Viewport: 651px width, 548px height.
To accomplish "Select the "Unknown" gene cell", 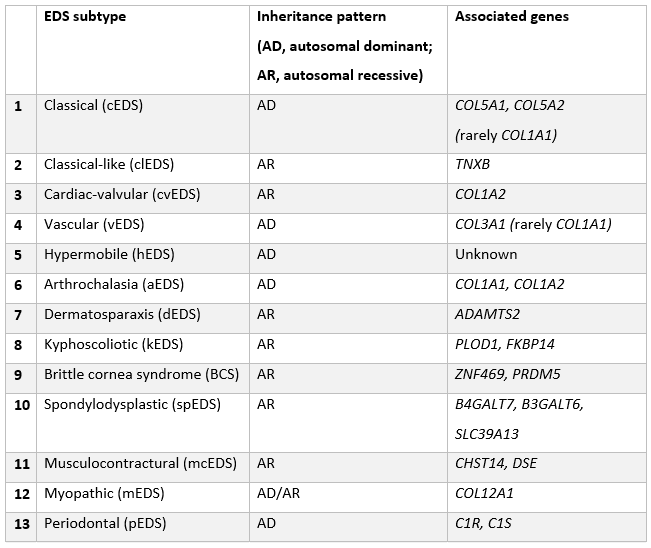I will click(x=486, y=254).
